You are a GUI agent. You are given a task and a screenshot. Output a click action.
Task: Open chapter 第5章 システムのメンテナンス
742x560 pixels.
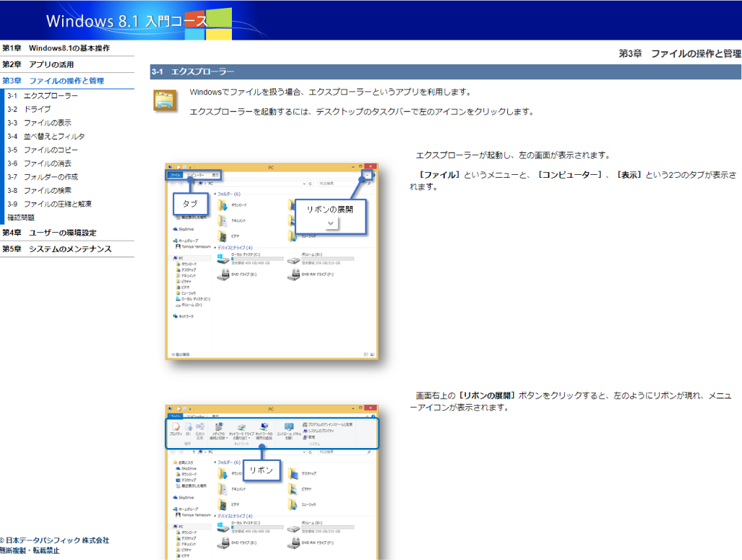57,249
